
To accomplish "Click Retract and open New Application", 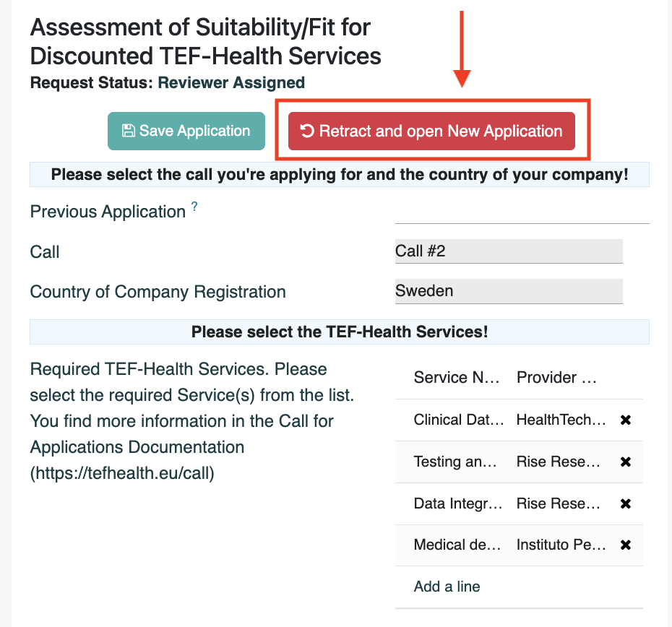I will 431,131.
